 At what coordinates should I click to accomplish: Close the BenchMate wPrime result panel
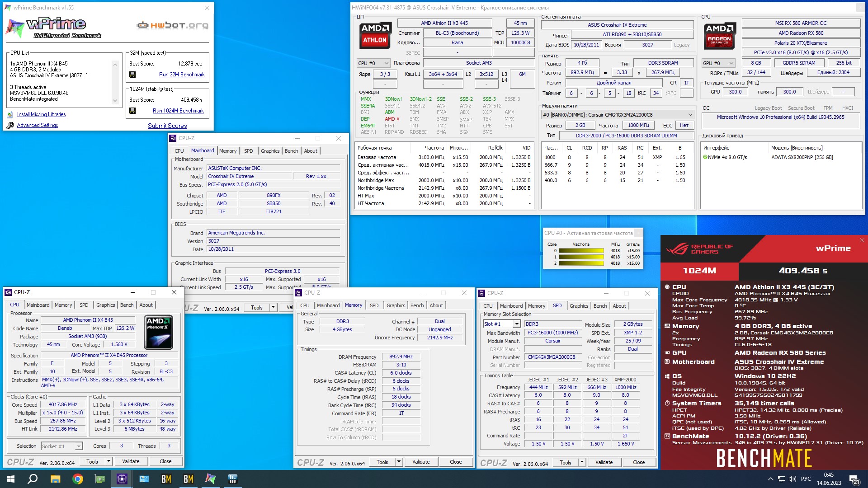862,240
